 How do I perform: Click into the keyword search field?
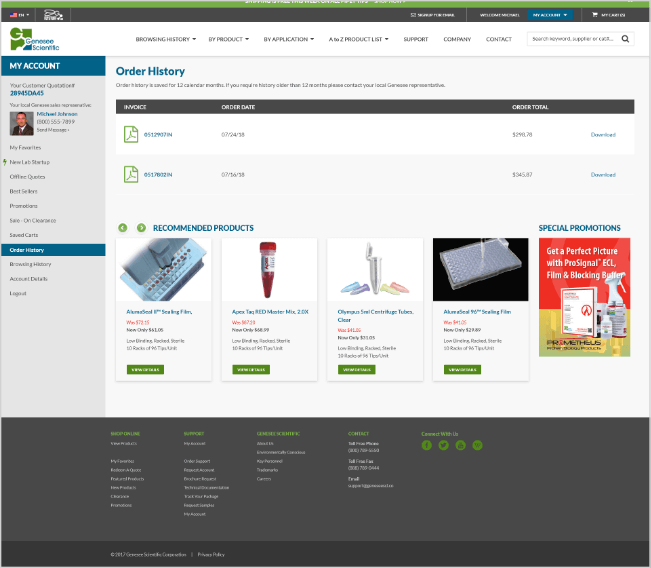click(574, 39)
